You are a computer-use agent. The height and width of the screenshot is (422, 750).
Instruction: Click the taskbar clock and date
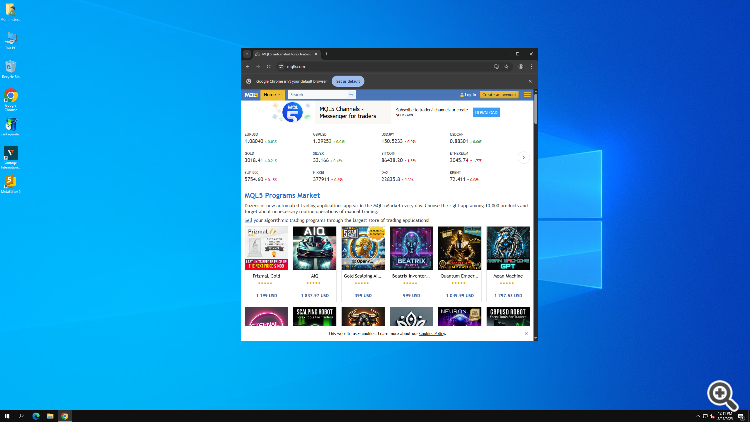tap(725, 416)
